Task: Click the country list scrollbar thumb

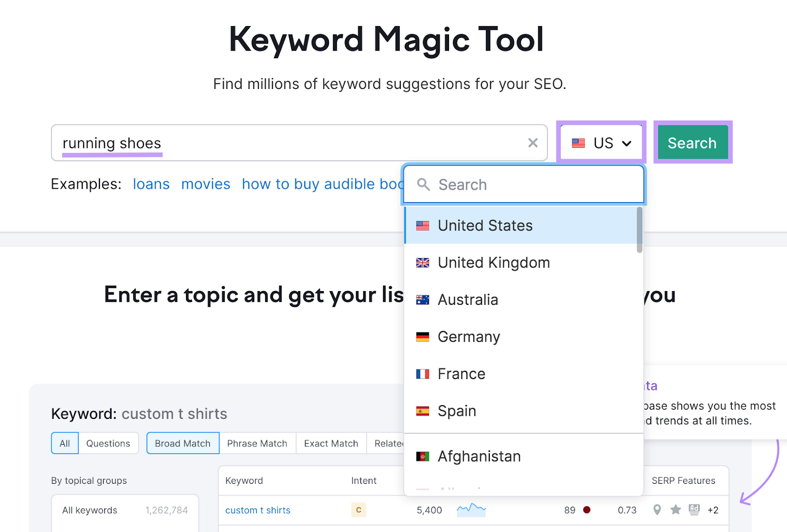Action: tap(639, 230)
